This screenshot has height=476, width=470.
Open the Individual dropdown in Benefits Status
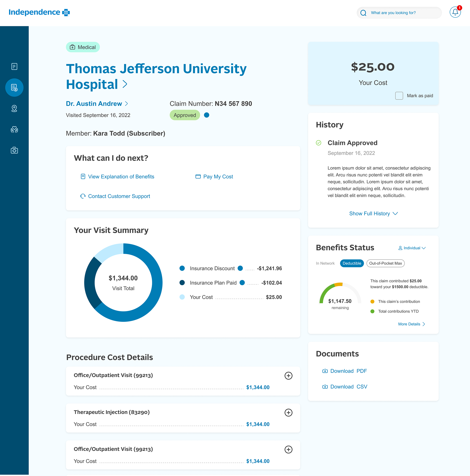pyautogui.click(x=412, y=248)
